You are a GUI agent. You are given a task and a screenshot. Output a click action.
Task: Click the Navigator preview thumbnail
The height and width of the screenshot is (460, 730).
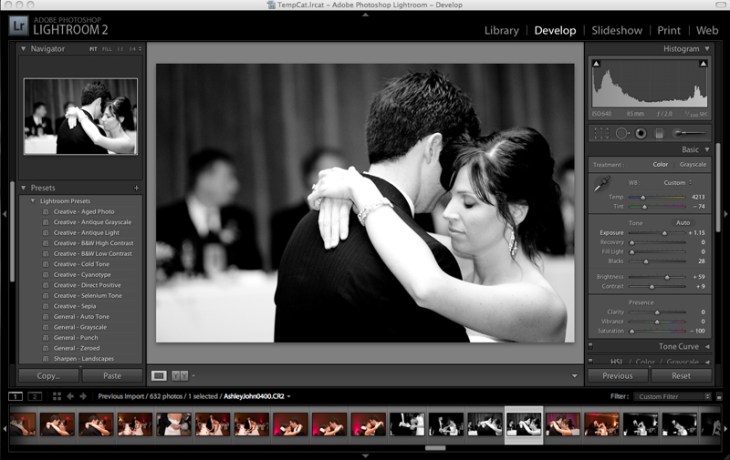81,116
